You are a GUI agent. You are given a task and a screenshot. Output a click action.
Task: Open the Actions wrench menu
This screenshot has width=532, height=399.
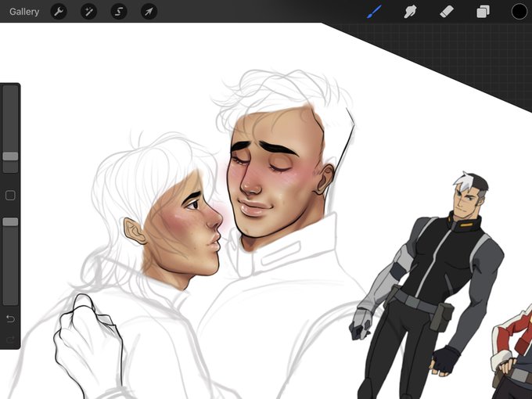[x=59, y=12]
